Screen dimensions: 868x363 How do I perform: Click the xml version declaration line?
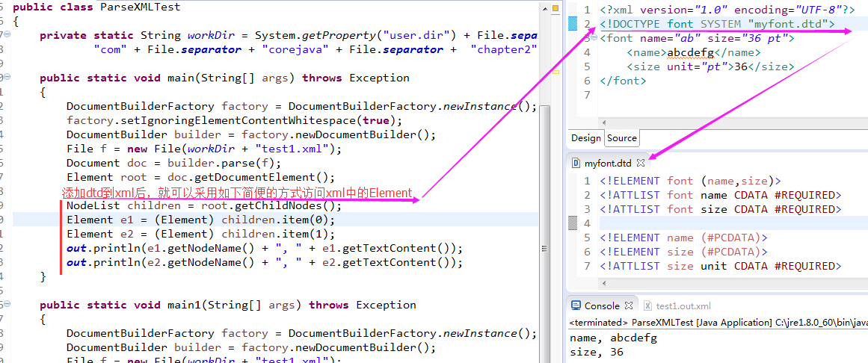click(x=727, y=10)
